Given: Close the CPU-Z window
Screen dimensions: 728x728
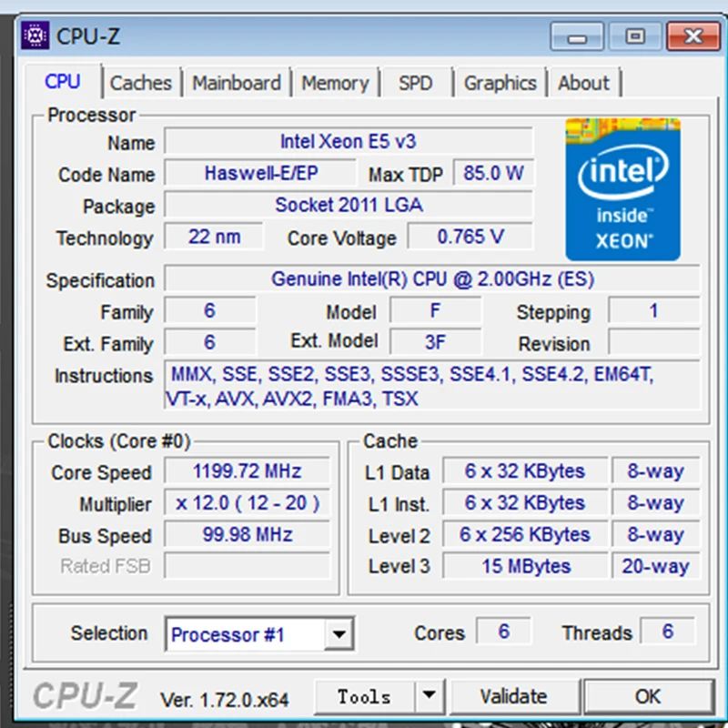Looking at the screenshot, I should [x=693, y=35].
